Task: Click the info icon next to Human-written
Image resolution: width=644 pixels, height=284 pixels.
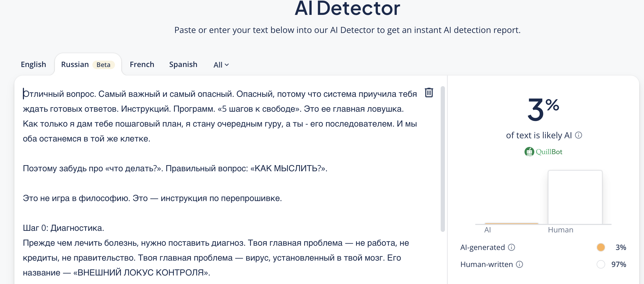Action: (519, 264)
